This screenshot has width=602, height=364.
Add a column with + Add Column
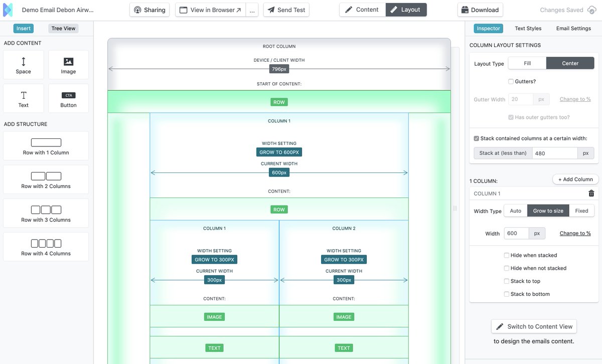pos(575,179)
